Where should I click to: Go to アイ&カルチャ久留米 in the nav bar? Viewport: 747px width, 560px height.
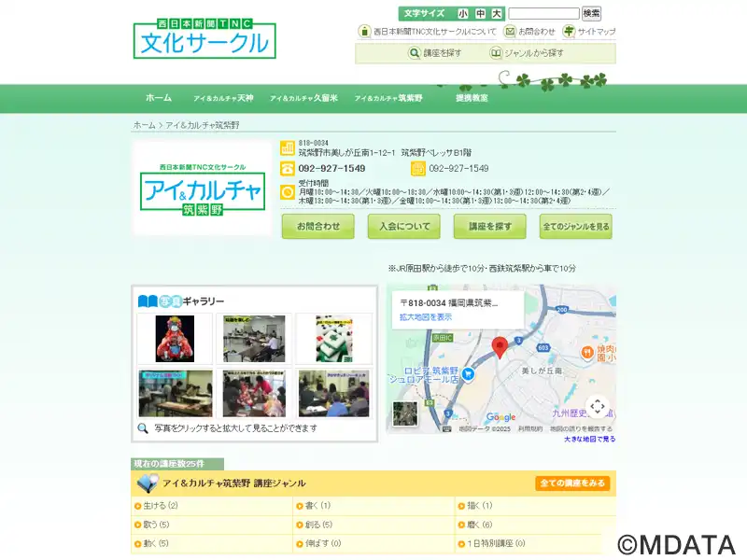coord(303,98)
